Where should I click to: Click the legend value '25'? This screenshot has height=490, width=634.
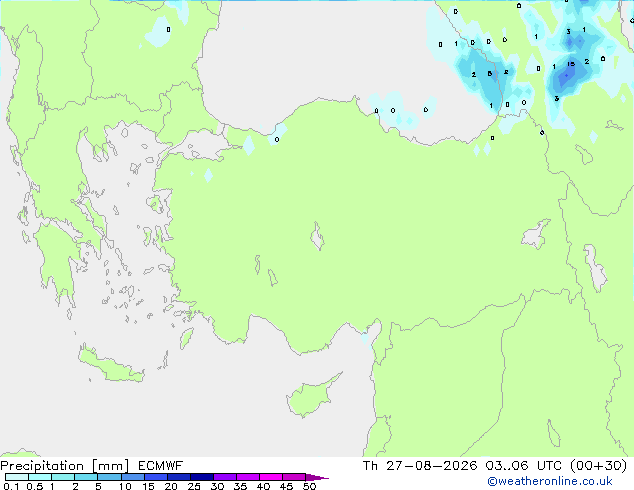(194, 486)
